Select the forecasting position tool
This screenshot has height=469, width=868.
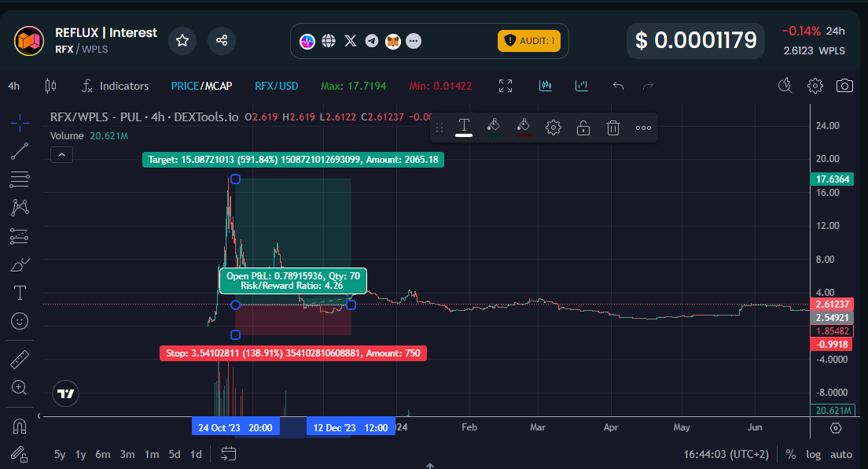point(20,237)
